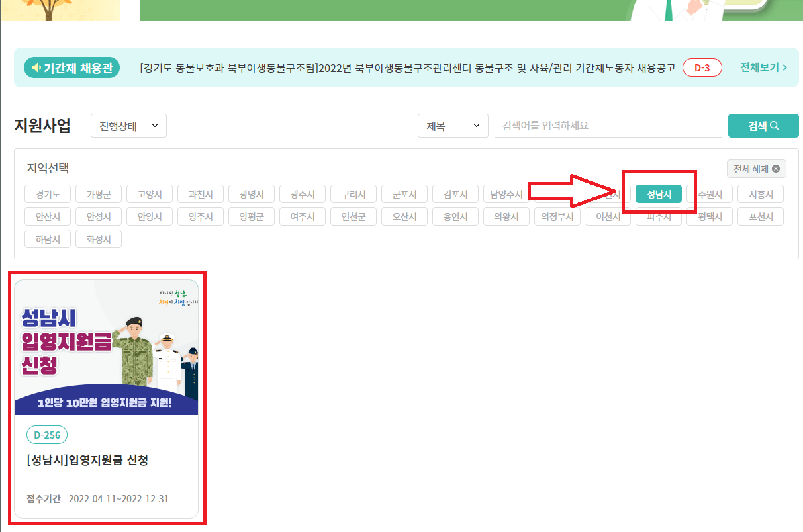The width and height of the screenshot is (803, 532).
Task: Toggle the 경기도 region filter
Action: (x=48, y=194)
